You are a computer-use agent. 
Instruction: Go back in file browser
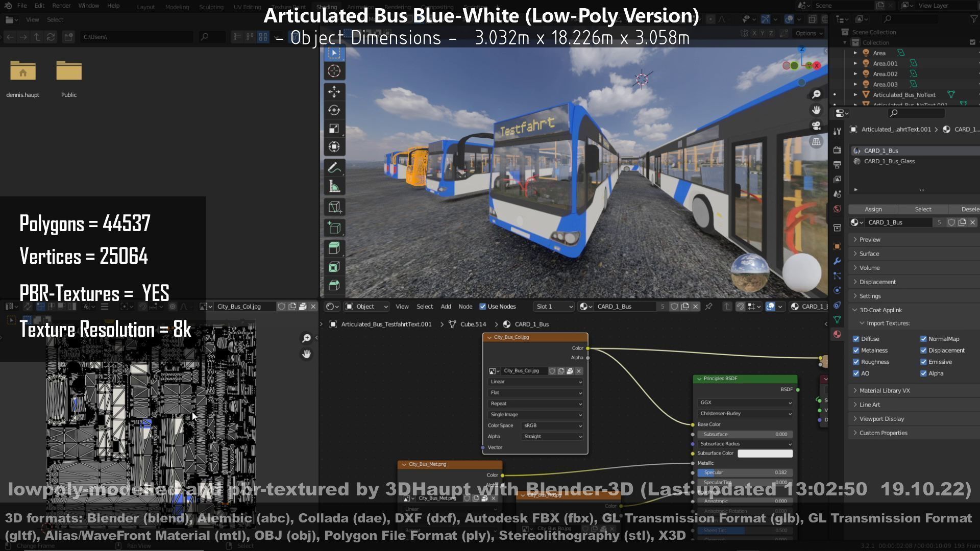click(10, 37)
